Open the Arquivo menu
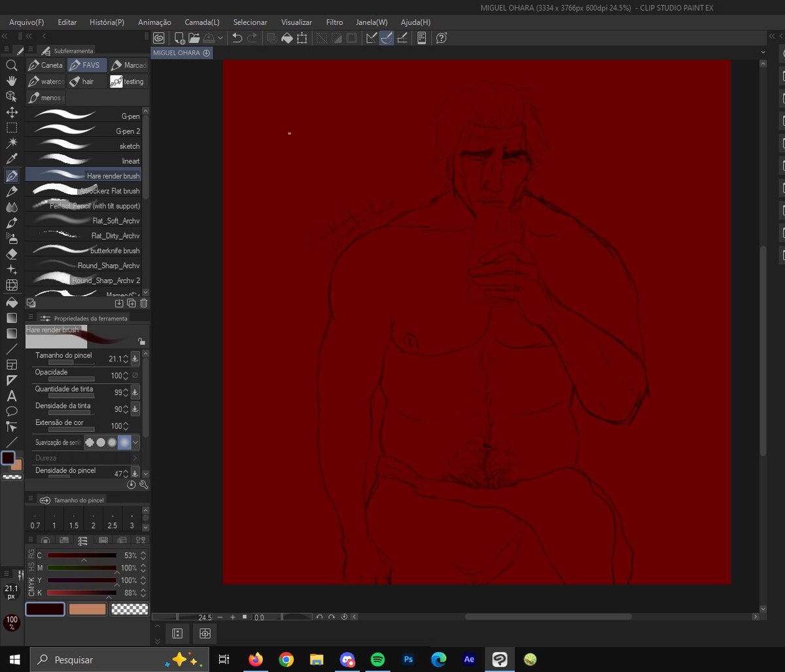785x672 pixels. click(26, 22)
